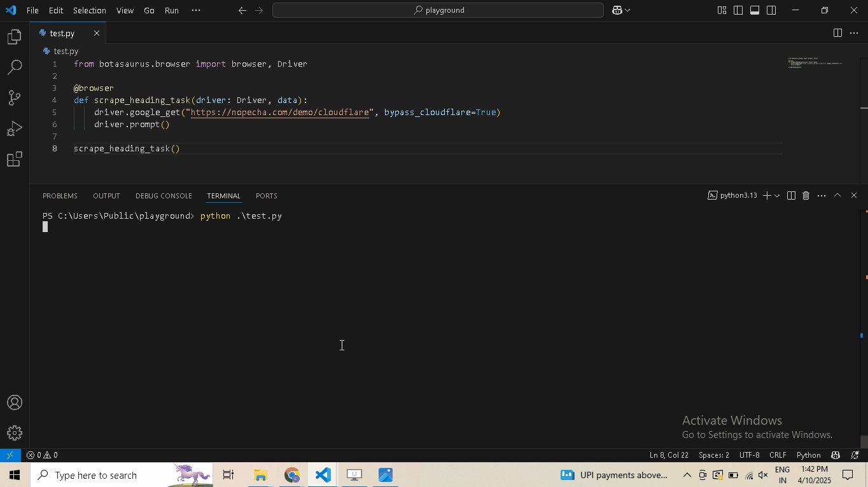The width and height of the screenshot is (868, 487).
Task: Open the Customize Layout icon
Action: pos(721,10)
